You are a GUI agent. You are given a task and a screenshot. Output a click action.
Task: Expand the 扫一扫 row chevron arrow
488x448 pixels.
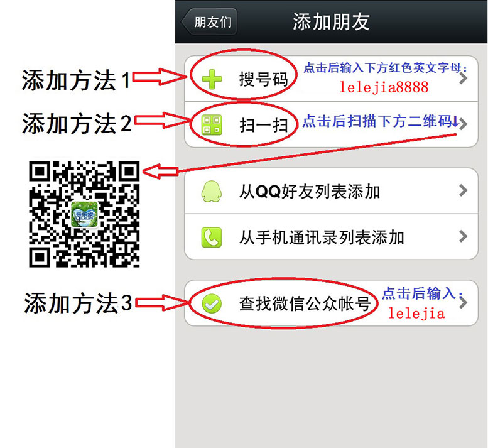pyautogui.click(x=463, y=124)
